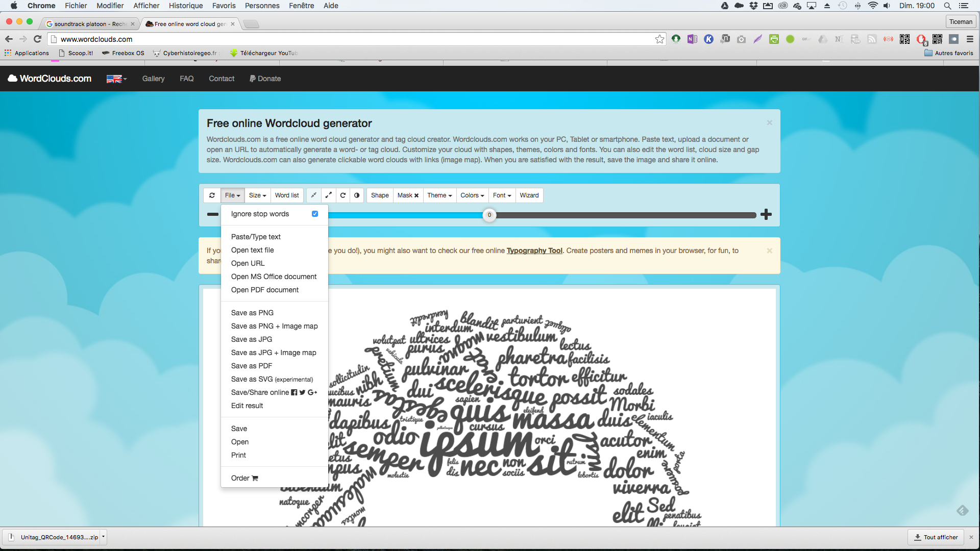Viewport: 980px width, 551px height.
Task: Click the rotate word cloud icon
Action: click(344, 195)
